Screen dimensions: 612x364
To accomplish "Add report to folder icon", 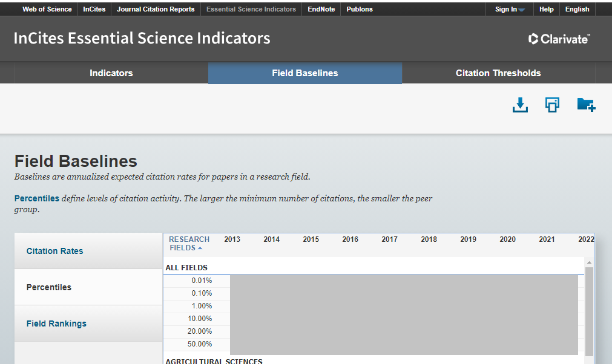I will pyautogui.click(x=586, y=105).
